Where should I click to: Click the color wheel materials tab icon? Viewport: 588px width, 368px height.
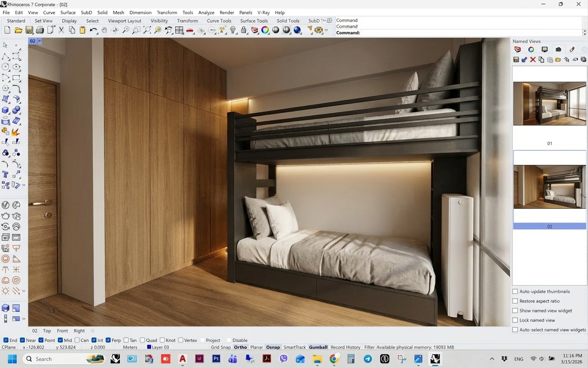pos(531,50)
